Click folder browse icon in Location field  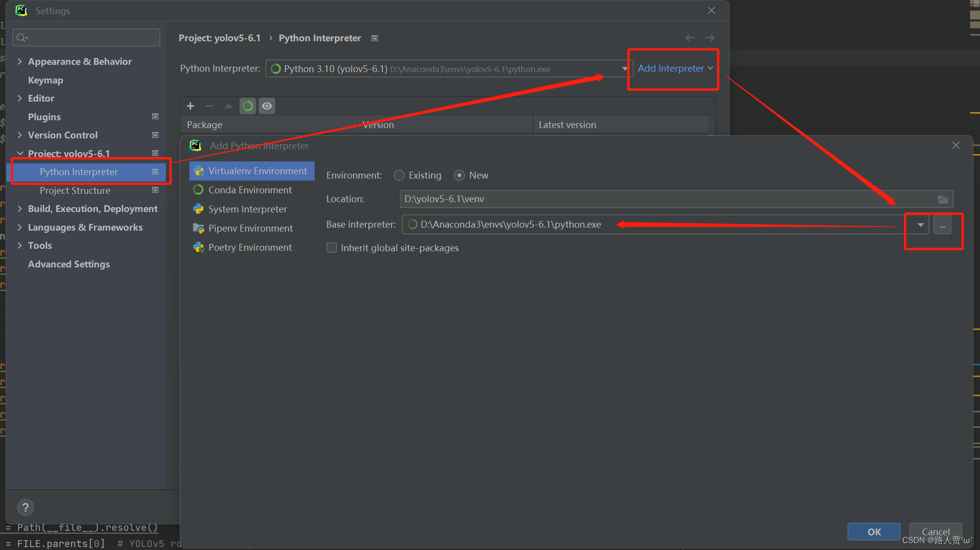pos(943,199)
